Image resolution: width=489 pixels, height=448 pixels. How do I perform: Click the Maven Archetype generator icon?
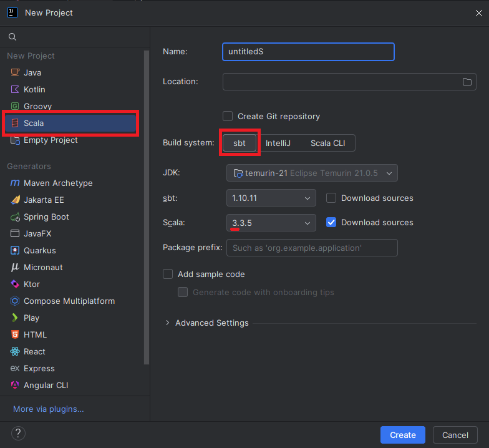[15, 183]
